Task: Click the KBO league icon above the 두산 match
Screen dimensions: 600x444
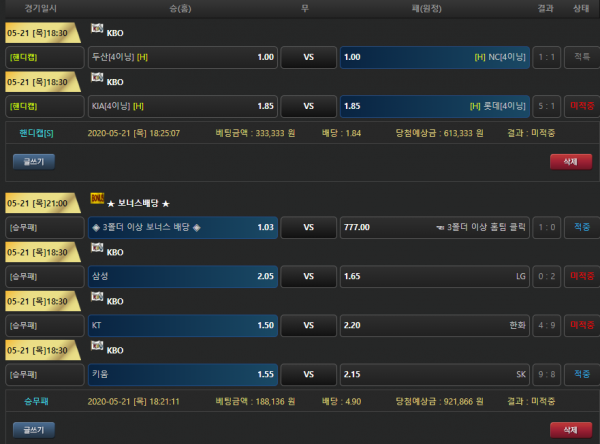Action: [97, 31]
